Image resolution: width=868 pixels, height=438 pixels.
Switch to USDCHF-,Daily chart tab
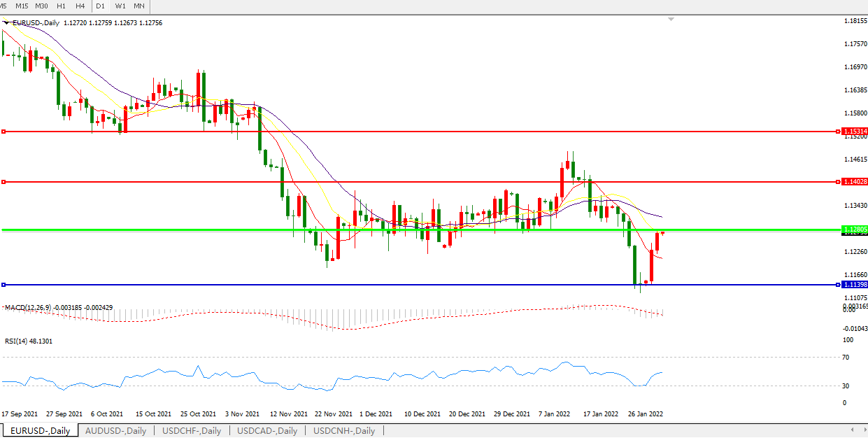click(x=192, y=431)
